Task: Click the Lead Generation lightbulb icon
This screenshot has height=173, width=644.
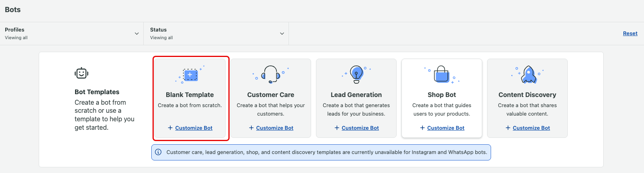Action: click(356, 74)
